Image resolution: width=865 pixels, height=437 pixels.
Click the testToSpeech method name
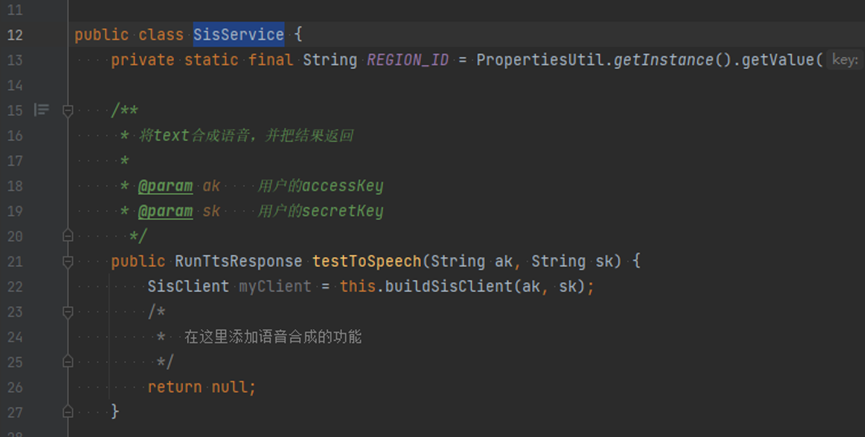(367, 261)
